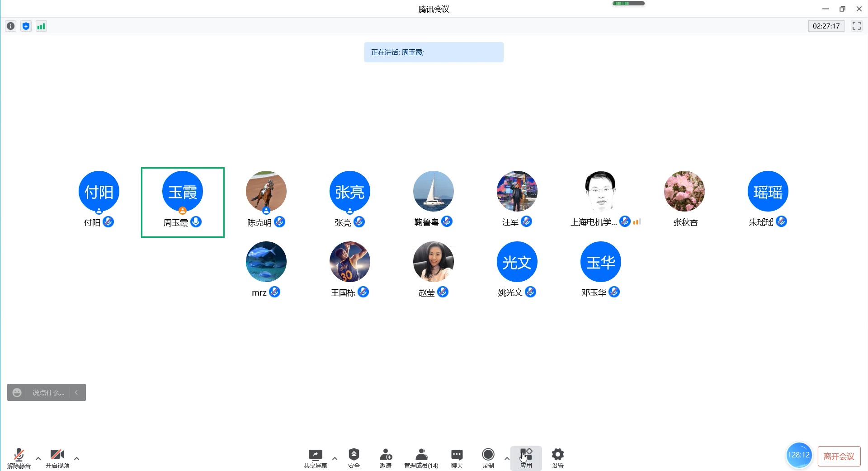Image resolution: width=868 pixels, height=471 pixels.
Task: Toggle fullscreen mode icon
Action: click(x=856, y=26)
